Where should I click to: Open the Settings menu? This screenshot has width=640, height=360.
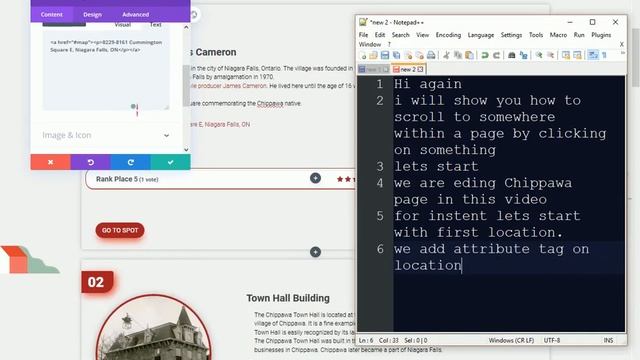[511, 35]
